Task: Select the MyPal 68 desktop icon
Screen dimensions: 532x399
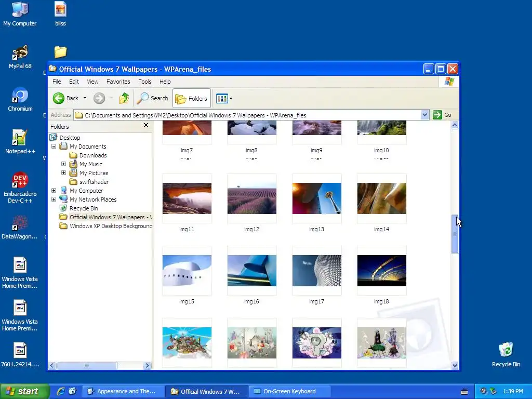Action: coord(20,57)
